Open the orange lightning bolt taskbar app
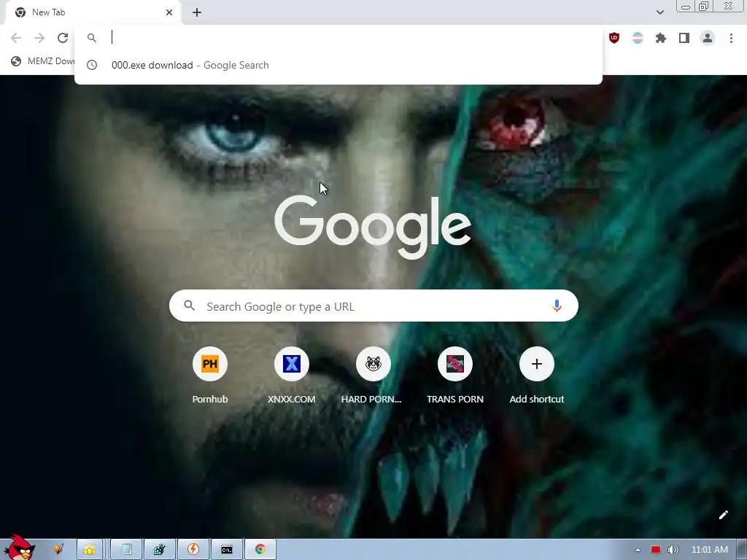 pos(193,550)
